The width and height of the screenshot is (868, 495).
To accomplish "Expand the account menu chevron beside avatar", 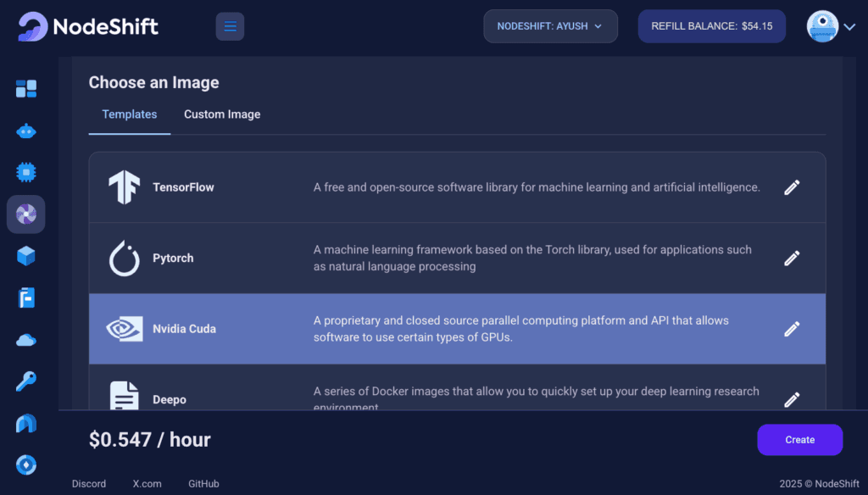I will pyautogui.click(x=849, y=26).
